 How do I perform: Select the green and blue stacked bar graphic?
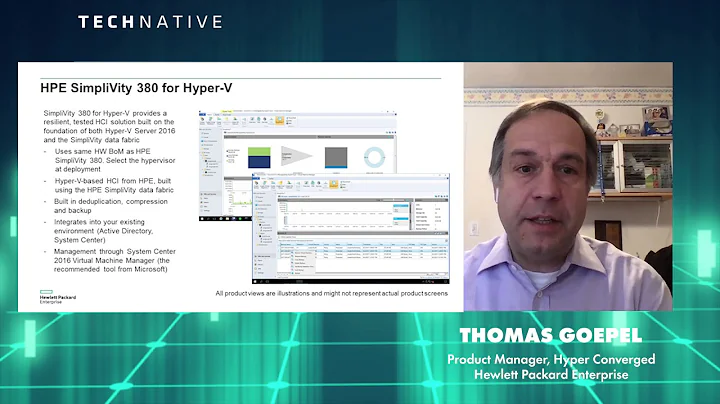click(259, 157)
